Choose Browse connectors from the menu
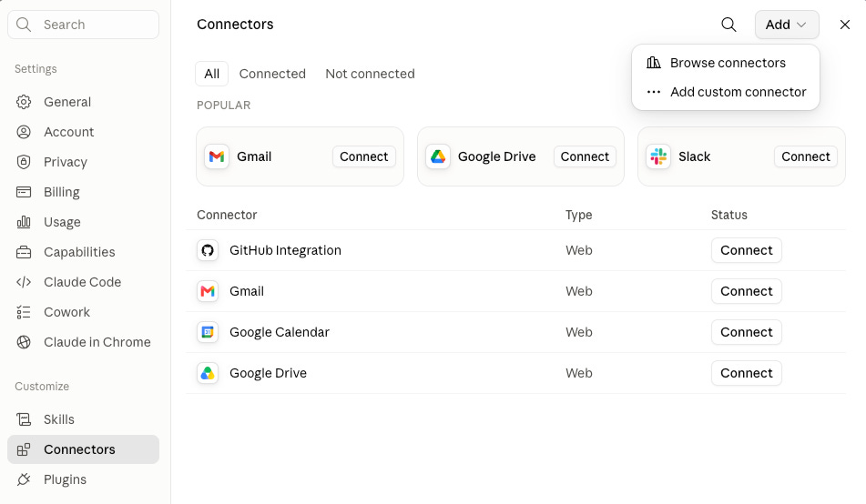 pyautogui.click(x=726, y=63)
